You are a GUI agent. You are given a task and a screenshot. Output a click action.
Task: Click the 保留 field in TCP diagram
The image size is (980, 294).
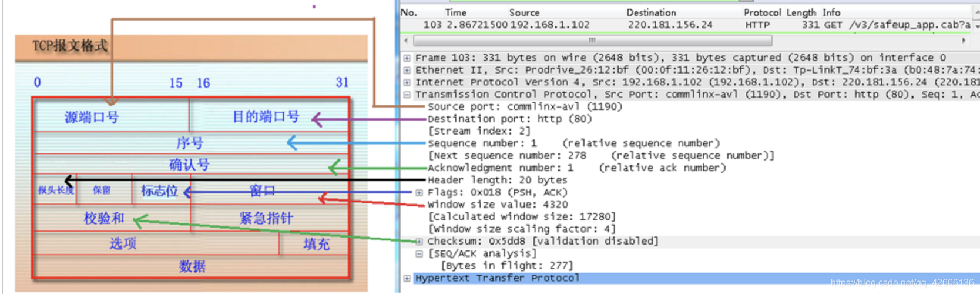103,189
